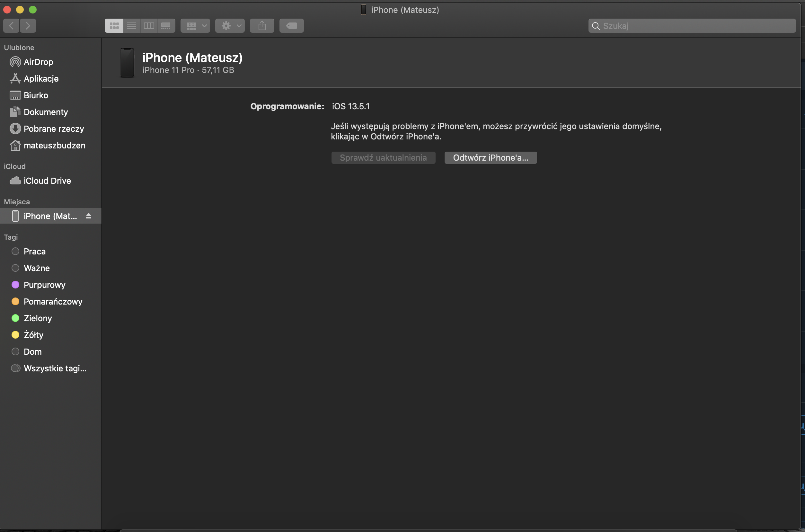Switch to list view mode

pos(132,26)
